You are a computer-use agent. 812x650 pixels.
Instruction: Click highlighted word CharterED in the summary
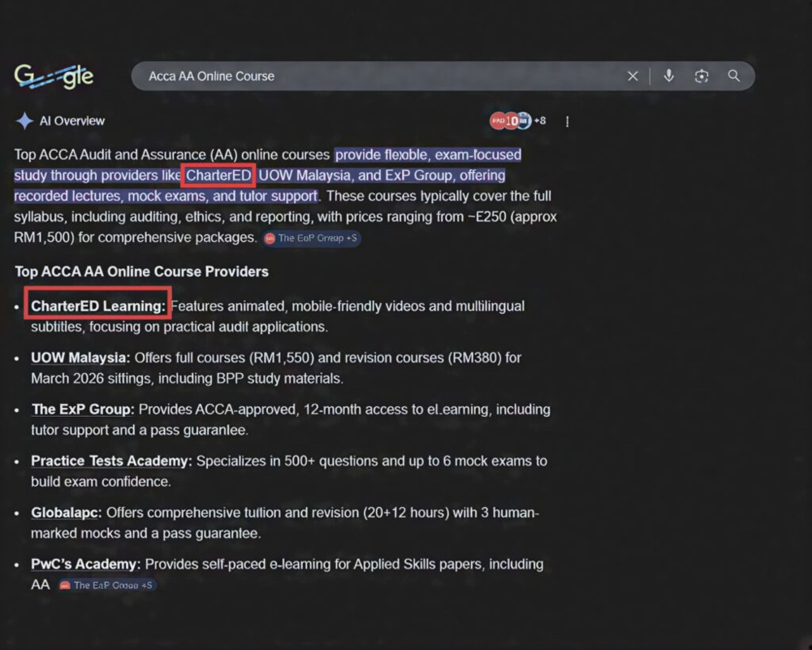(x=218, y=175)
